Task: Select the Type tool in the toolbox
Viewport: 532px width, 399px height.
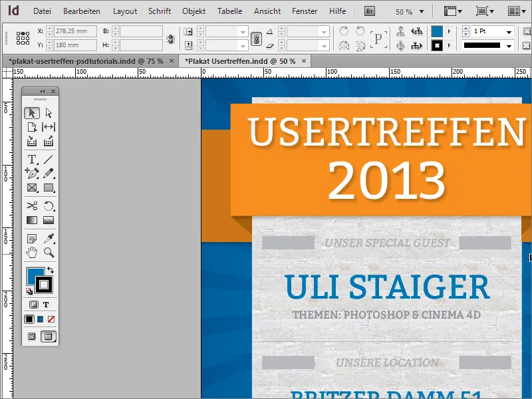Action: click(32, 160)
